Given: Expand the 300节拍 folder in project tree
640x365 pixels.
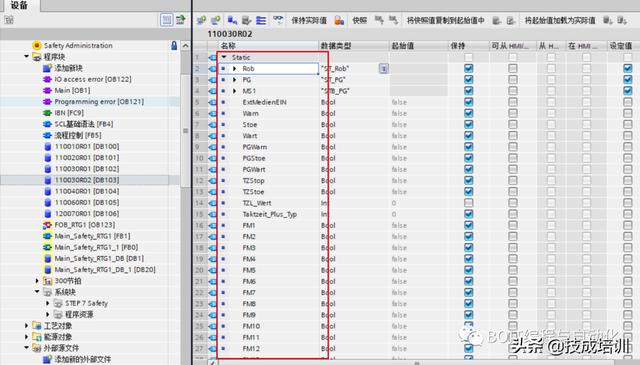Looking at the screenshot, I should [x=37, y=281].
